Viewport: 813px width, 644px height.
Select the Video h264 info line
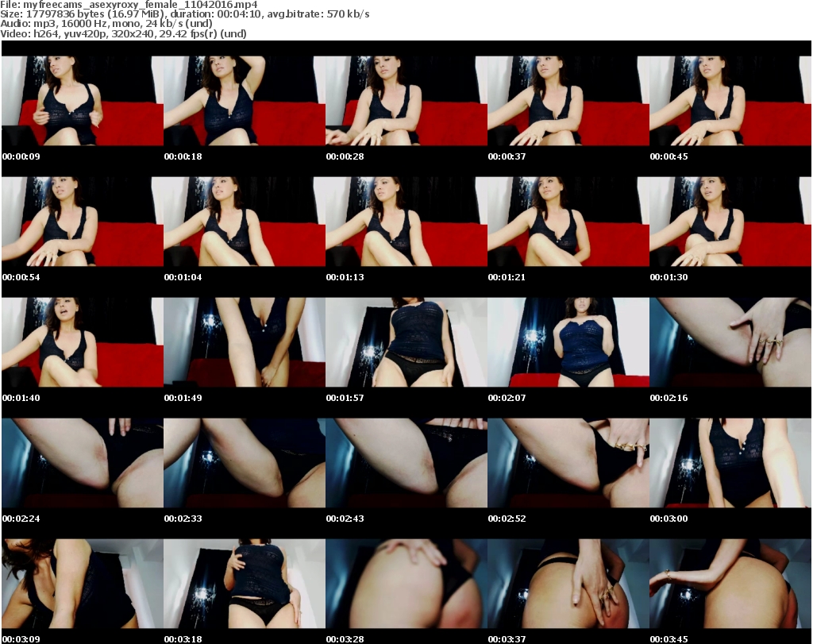[124, 33]
